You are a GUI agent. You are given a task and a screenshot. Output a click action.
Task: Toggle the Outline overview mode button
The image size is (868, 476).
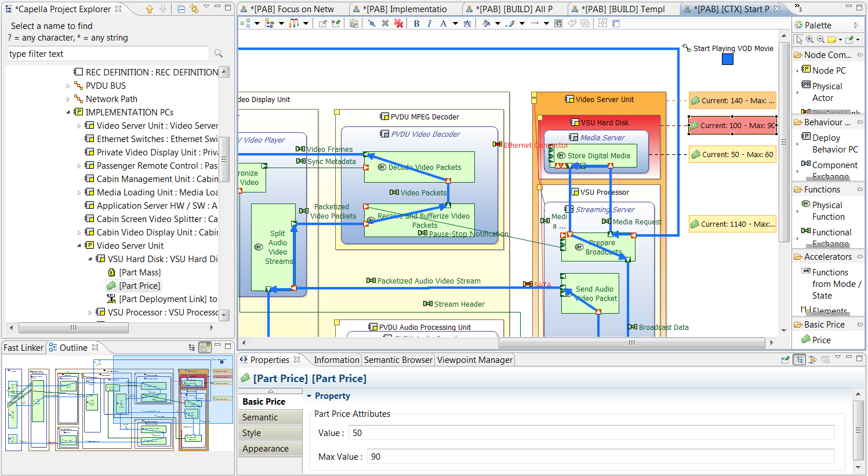[205, 347]
